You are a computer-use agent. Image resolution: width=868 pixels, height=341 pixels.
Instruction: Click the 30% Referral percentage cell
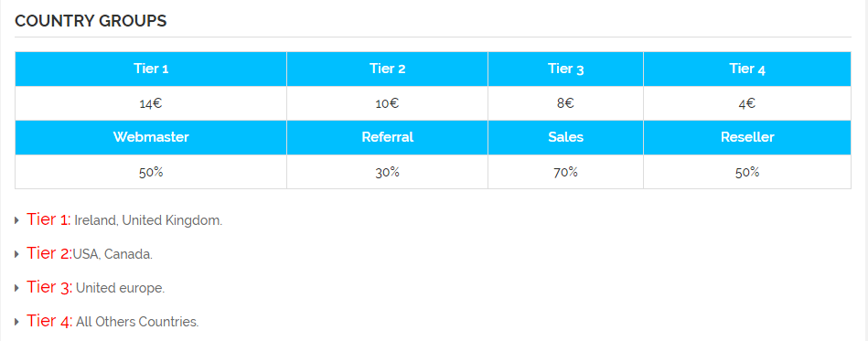[387, 172]
